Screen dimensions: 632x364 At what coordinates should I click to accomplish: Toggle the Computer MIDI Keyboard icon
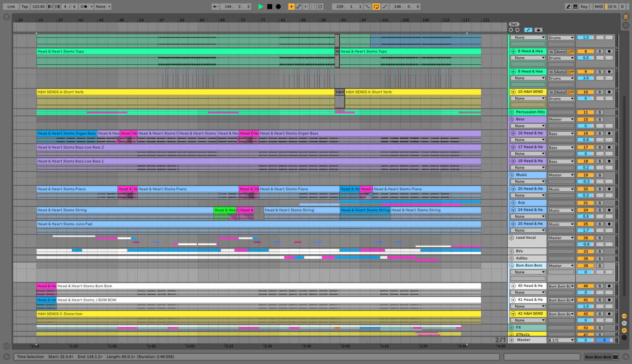click(575, 6)
